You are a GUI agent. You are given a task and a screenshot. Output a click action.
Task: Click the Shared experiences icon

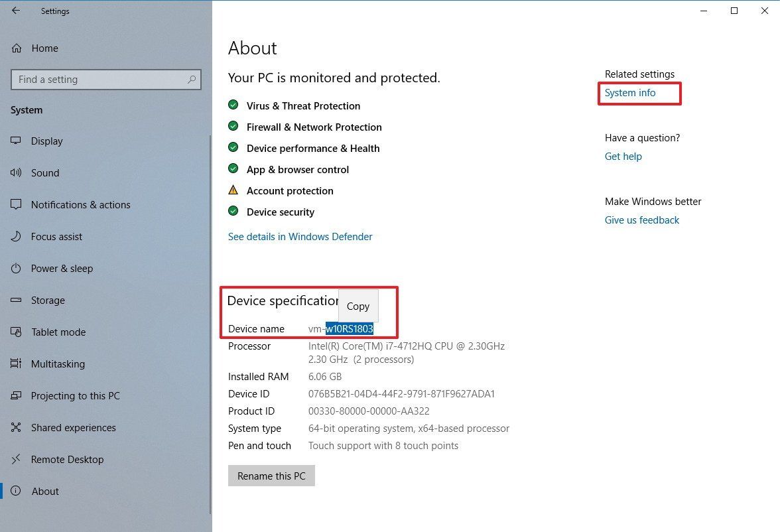[x=16, y=427]
